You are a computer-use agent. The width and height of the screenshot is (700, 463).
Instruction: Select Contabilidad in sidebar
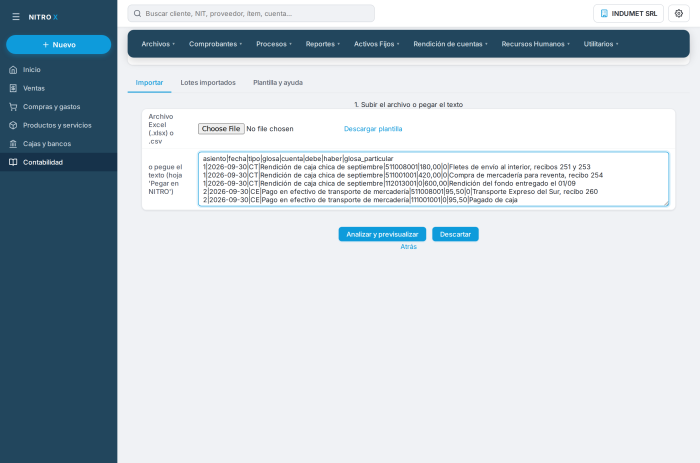coord(58,162)
